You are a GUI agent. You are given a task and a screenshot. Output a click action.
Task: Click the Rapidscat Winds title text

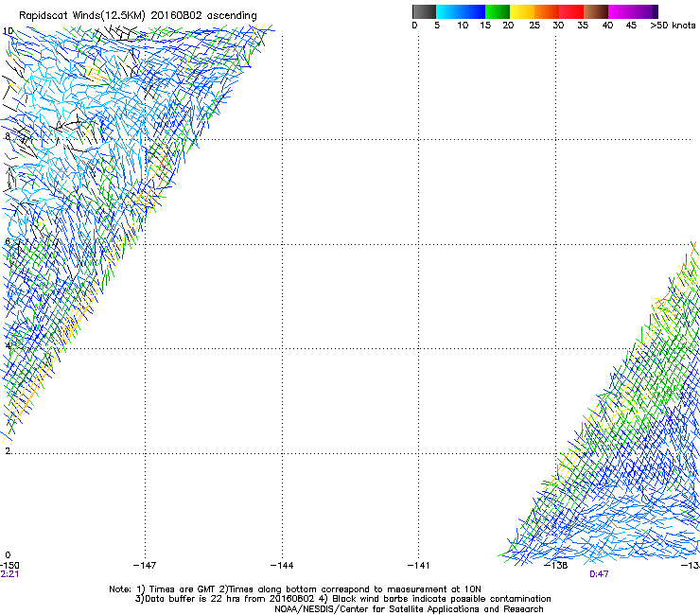coord(138,15)
